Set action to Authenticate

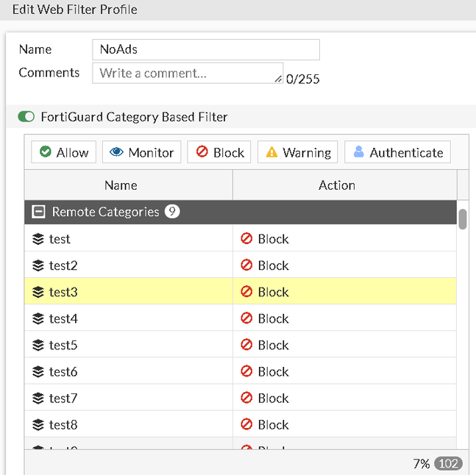[x=397, y=152]
